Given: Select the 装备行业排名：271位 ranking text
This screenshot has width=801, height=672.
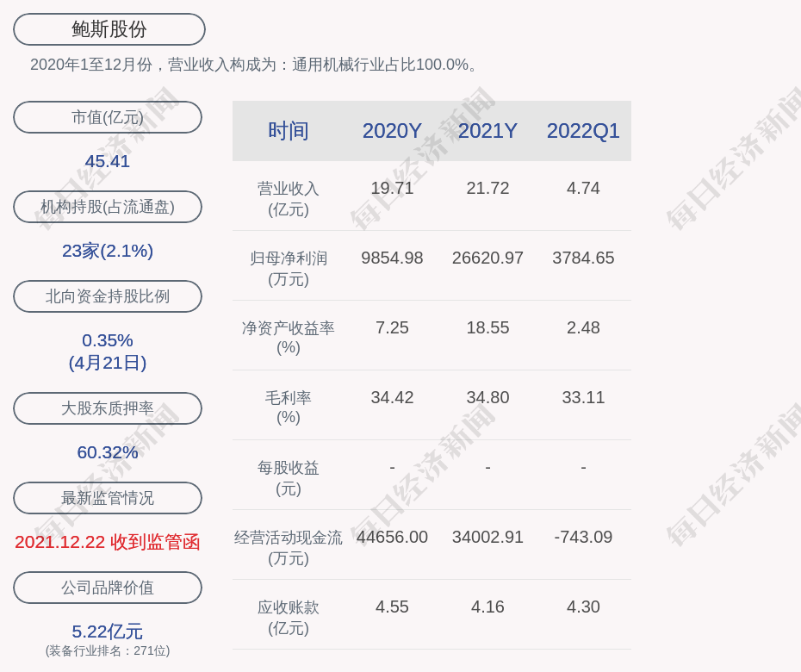Looking at the screenshot, I should (108, 651).
